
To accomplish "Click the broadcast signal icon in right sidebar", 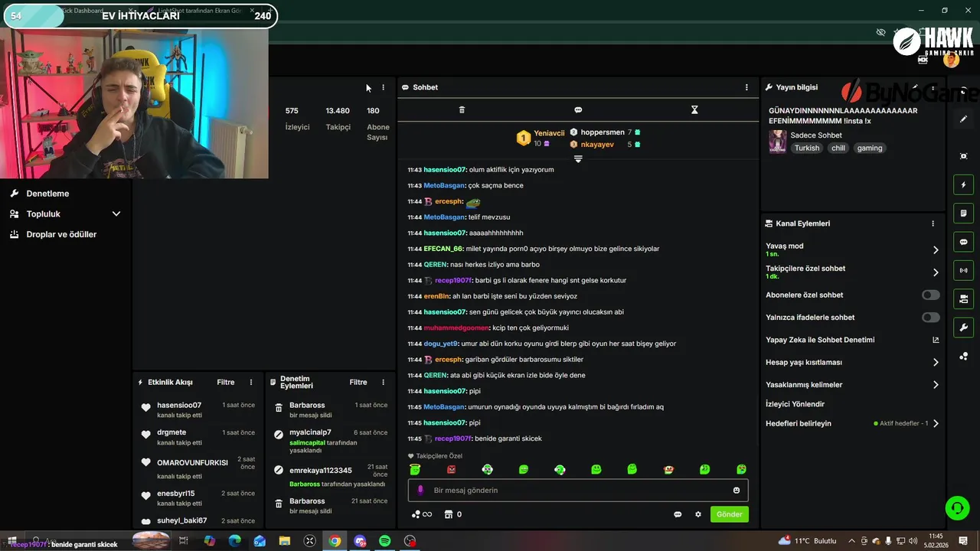I will pos(964,270).
